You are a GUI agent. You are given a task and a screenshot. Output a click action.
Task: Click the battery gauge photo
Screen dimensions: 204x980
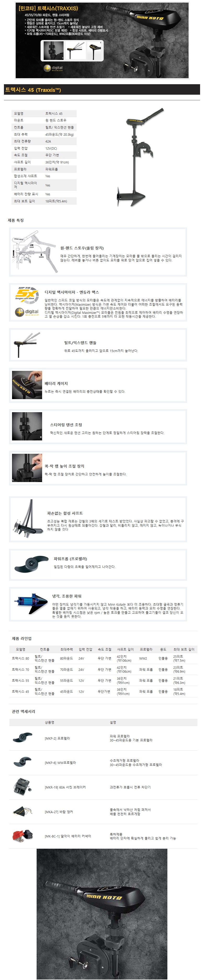click(x=27, y=385)
